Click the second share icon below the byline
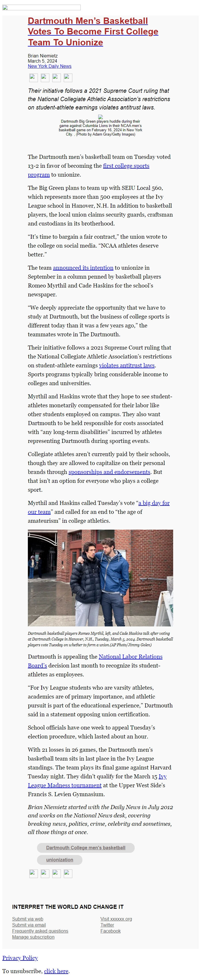The height and width of the screenshot is (980, 201). tap(45, 78)
